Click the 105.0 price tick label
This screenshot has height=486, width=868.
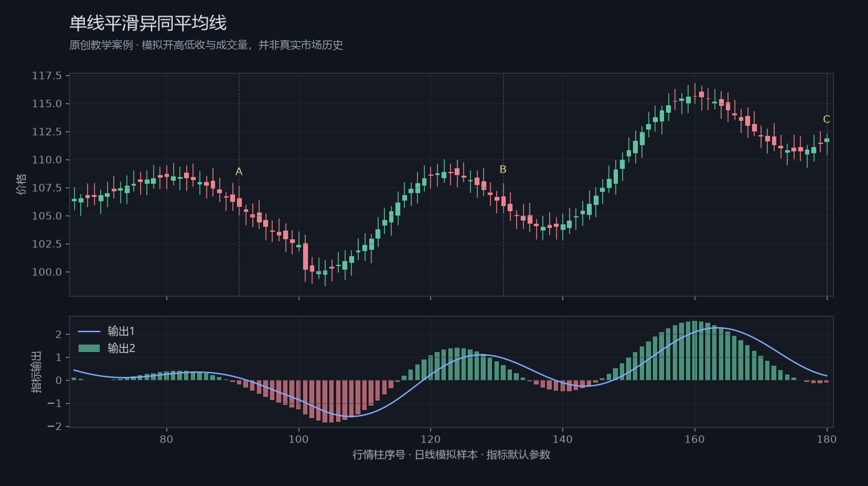(x=47, y=216)
